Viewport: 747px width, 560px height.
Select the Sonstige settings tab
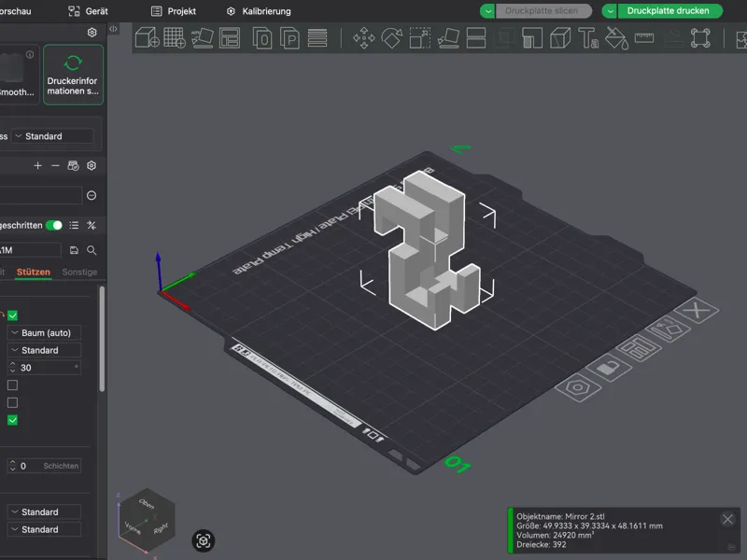(x=79, y=272)
